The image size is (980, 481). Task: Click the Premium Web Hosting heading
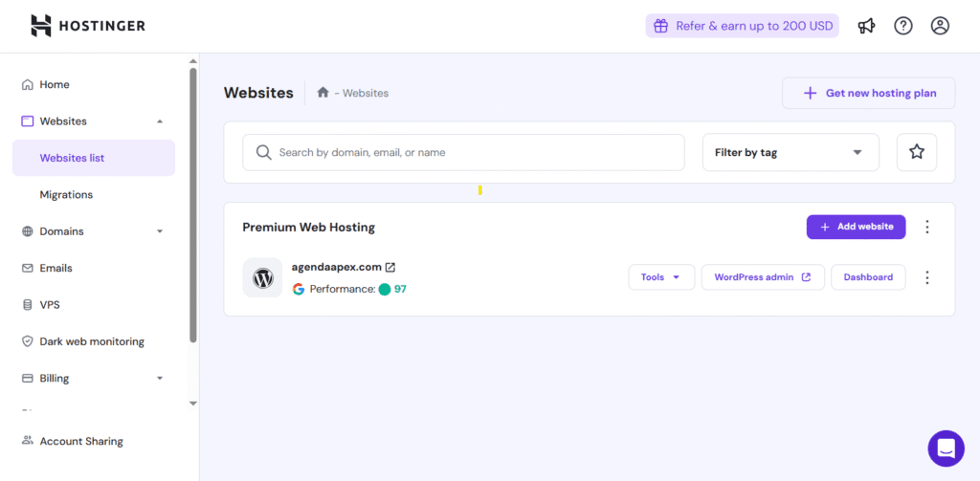pyautogui.click(x=309, y=228)
